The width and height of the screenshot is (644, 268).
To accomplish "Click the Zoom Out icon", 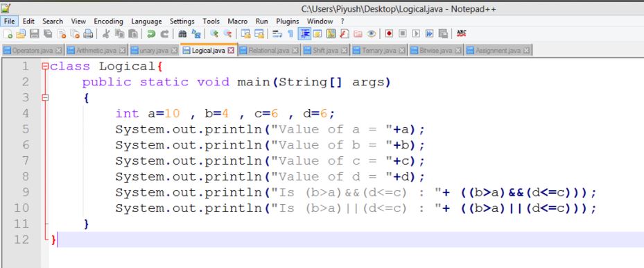I will click(x=227, y=34).
